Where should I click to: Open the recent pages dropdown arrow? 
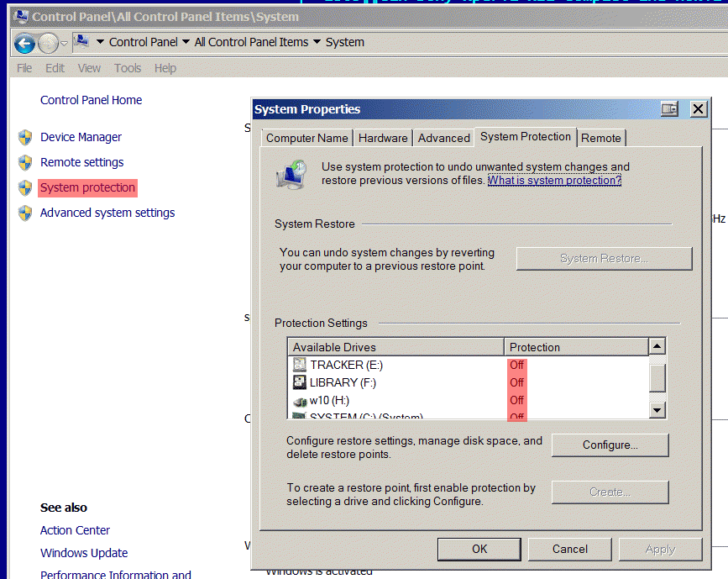coord(65,43)
